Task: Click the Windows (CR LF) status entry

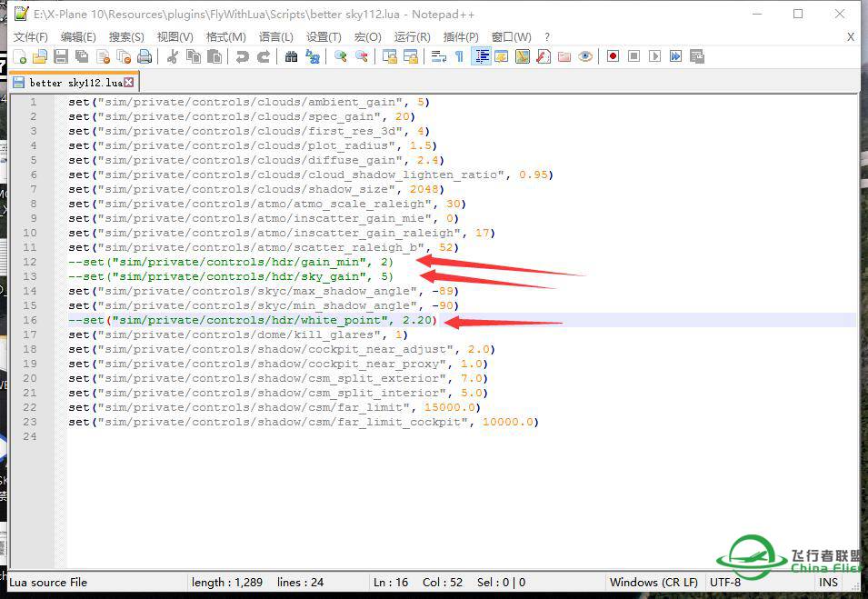Action: [x=653, y=583]
